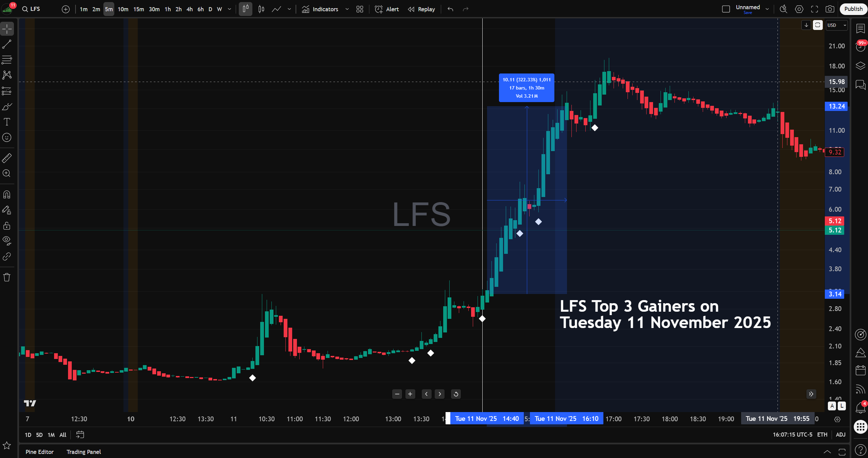Screen dimensions: 868x458
Task: Select the trend line drawing tool
Action: [7, 44]
